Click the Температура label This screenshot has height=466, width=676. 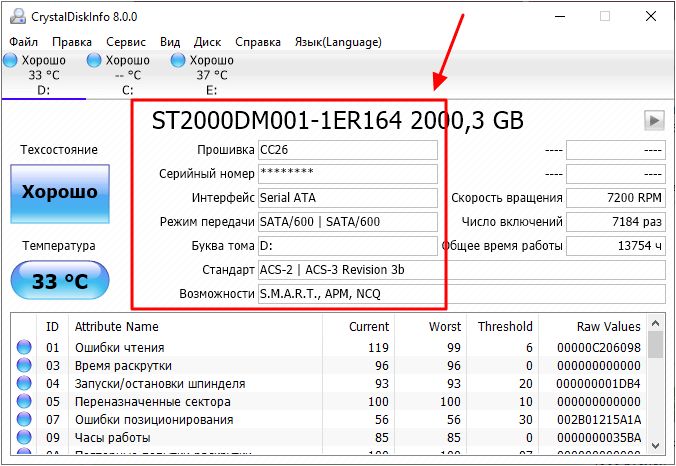(59, 246)
